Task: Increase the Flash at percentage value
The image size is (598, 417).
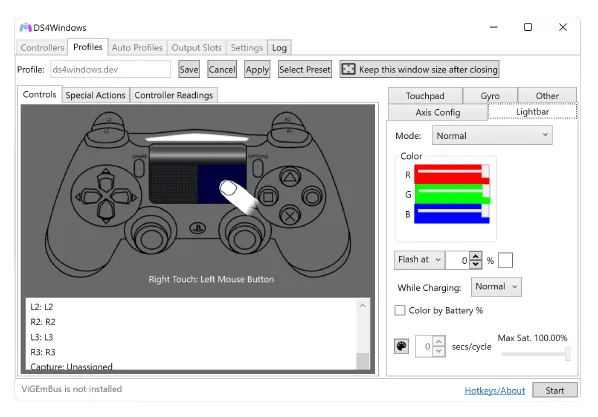Action: tap(475, 256)
